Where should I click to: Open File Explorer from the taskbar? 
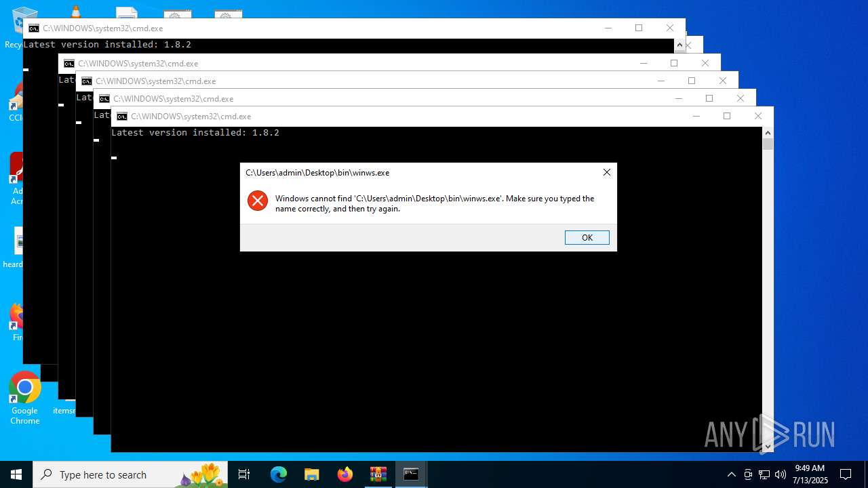pos(311,474)
